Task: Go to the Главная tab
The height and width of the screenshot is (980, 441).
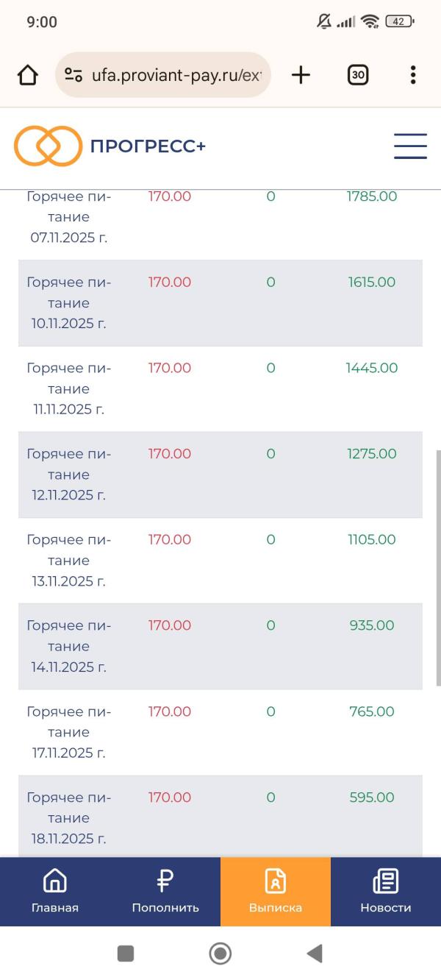Action: click(x=55, y=891)
